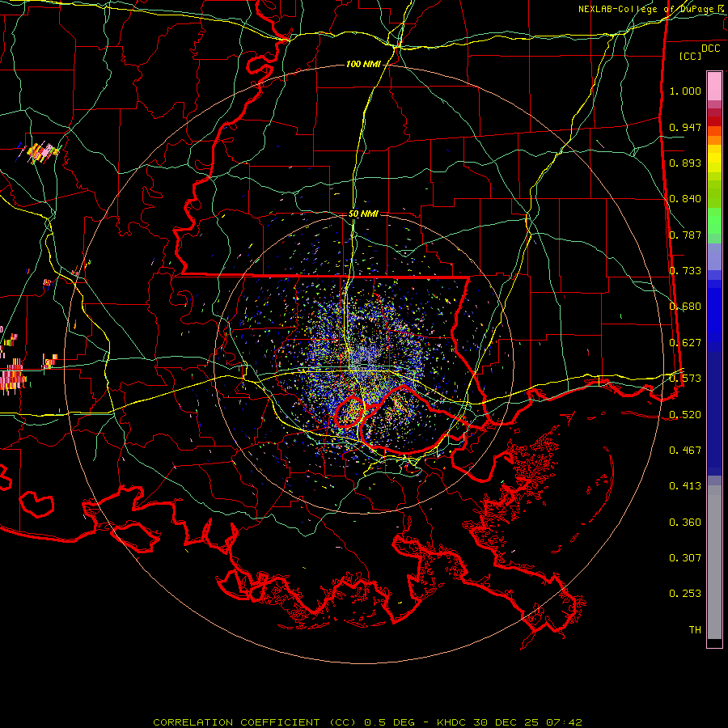The image size is (728, 728).
Task: Select the 0.573 scale value
Action: coord(685,379)
